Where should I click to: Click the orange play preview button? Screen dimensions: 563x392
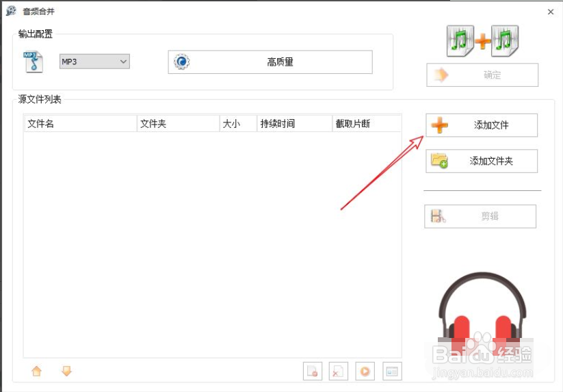tap(365, 371)
